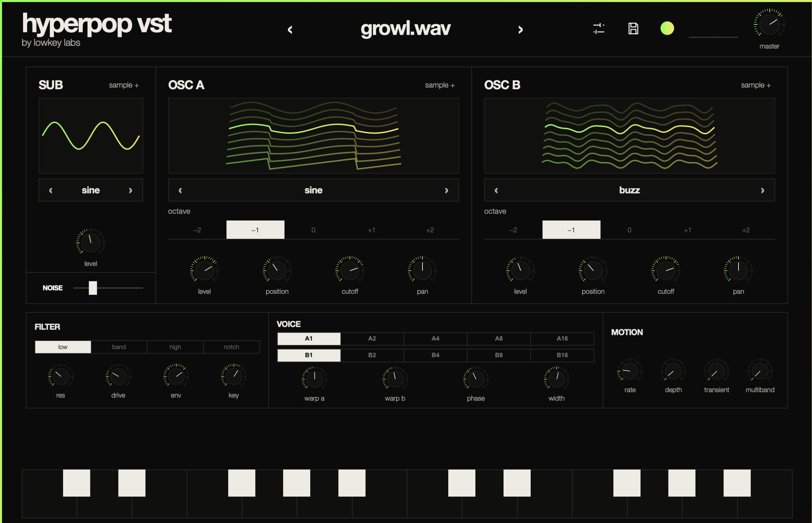
Task: Select previous OSC B wavetable before buzz
Action: click(x=496, y=190)
